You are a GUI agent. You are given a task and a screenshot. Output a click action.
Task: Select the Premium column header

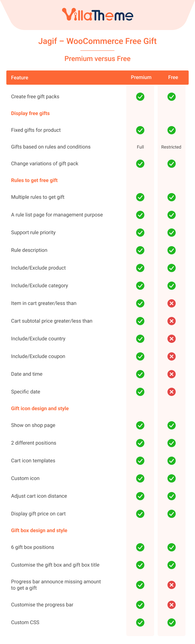point(141,77)
